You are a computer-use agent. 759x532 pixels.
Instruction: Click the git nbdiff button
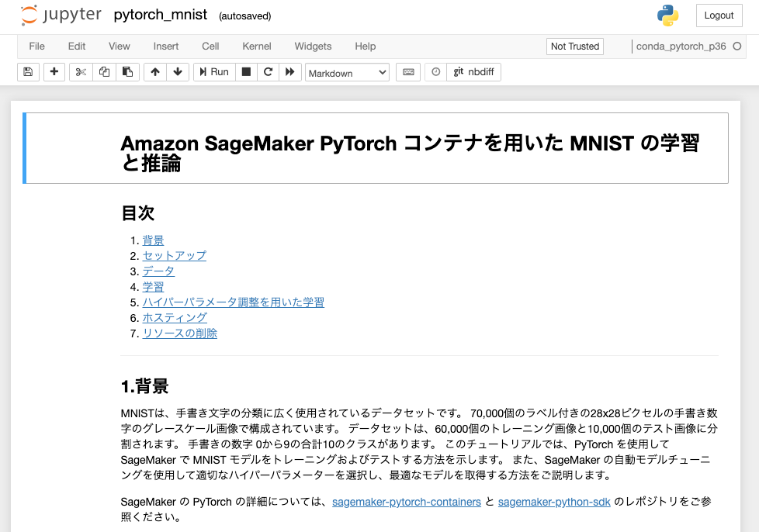tap(473, 72)
